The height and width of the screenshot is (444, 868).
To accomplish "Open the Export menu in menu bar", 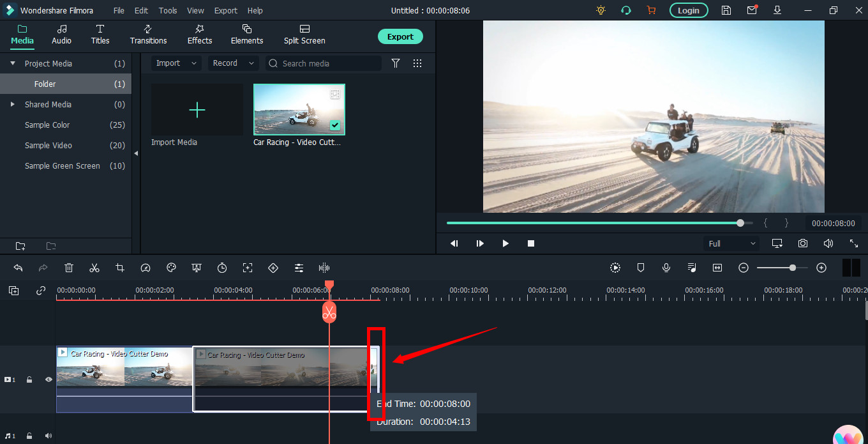I will point(226,10).
